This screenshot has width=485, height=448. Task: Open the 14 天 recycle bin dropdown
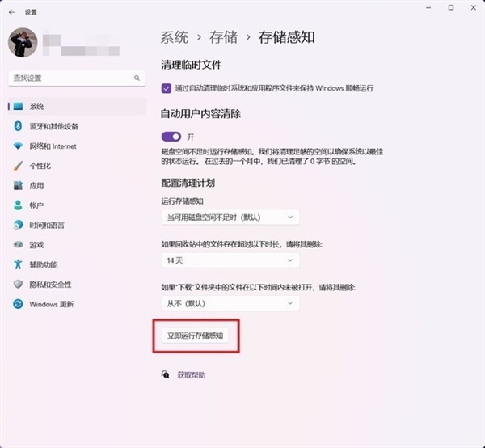pyautogui.click(x=230, y=260)
